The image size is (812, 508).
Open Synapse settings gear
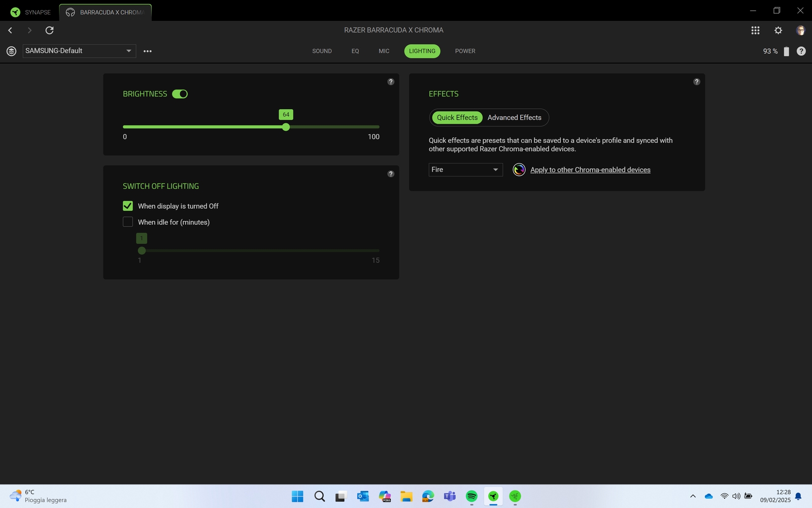pyautogui.click(x=778, y=30)
